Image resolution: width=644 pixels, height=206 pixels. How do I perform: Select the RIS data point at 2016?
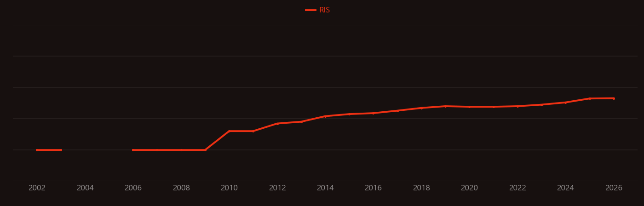[374, 113]
